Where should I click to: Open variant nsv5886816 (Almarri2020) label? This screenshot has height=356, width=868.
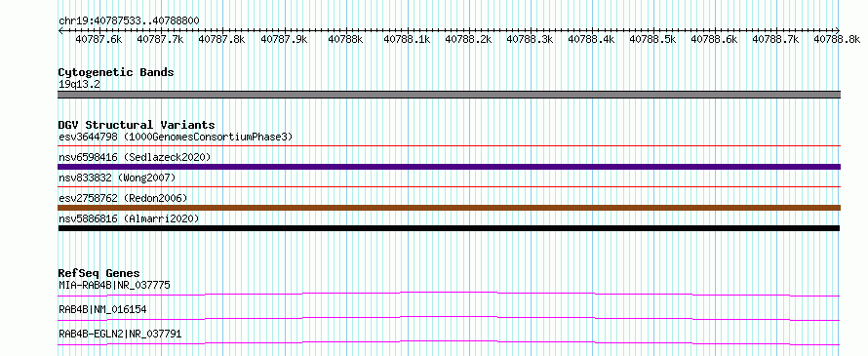129,218
